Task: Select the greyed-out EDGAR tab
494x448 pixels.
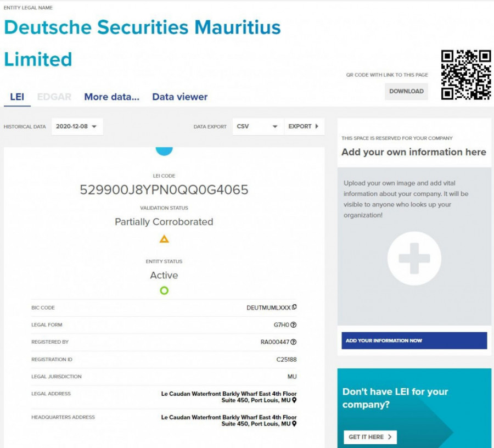Action: pos(54,97)
